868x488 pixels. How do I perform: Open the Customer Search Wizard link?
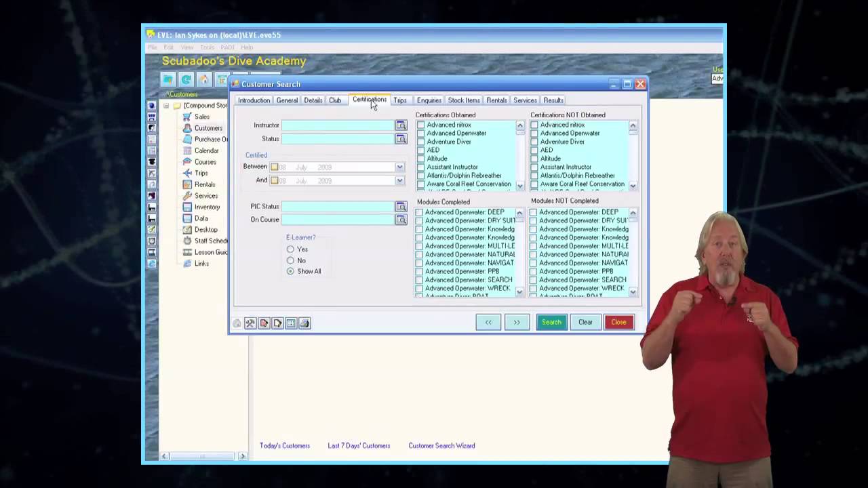[x=441, y=446]
